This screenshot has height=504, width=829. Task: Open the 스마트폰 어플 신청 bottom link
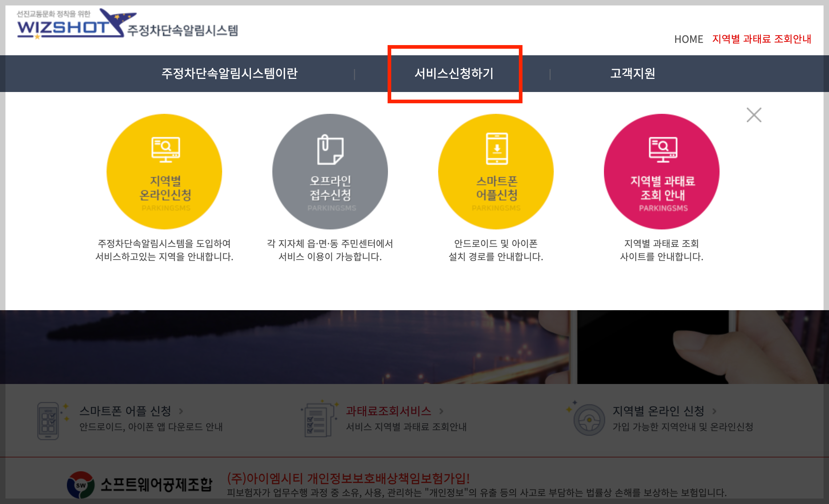pyautogui.click(x=125, y=411)
